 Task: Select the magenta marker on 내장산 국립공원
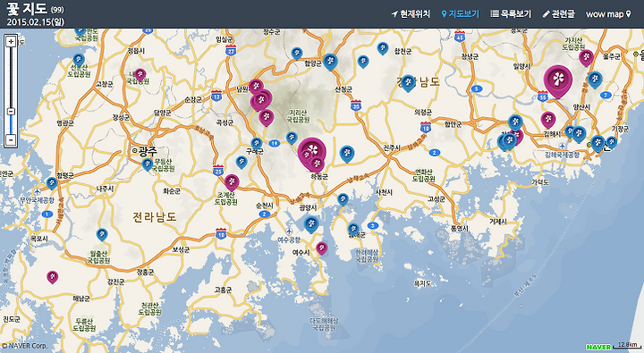click(x=140, y=75)
